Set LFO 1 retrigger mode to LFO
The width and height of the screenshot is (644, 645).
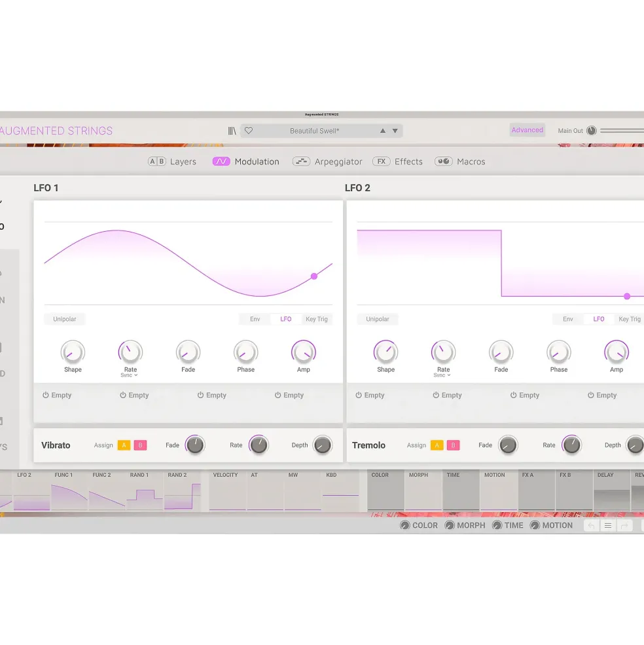pyautogui.click(x=286, y=319)
